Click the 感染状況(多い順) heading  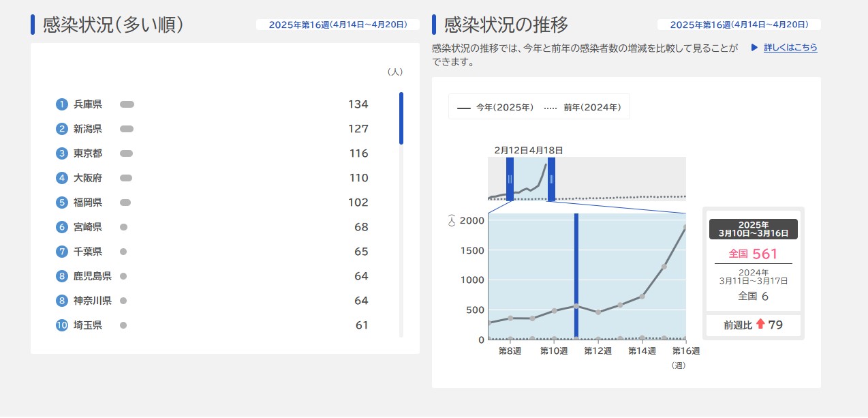[113, 25]
